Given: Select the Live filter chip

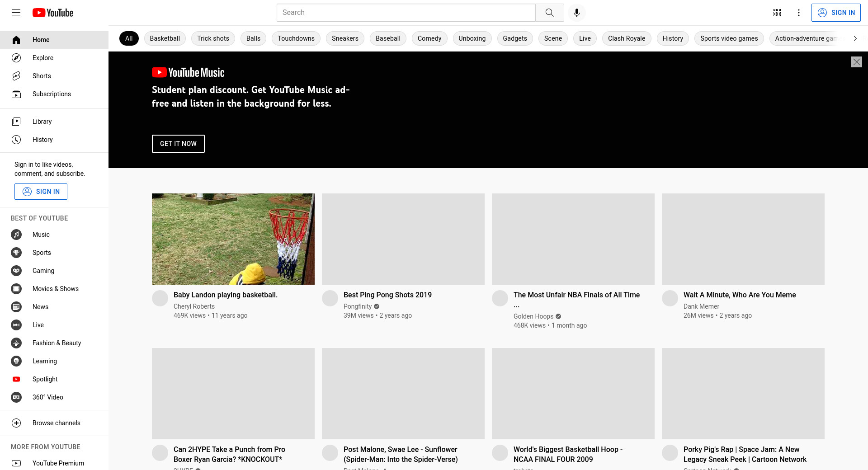Looking at the screenshot, I should point(585,38).
